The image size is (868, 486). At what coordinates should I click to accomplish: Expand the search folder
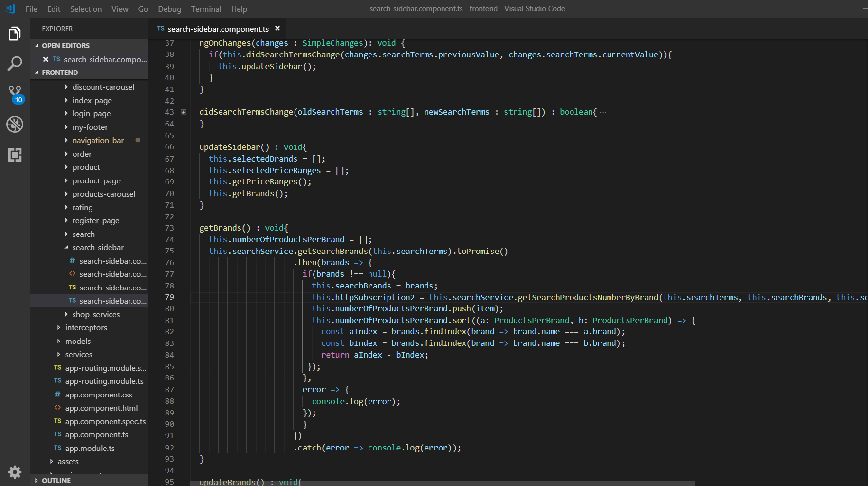point(83,234)
